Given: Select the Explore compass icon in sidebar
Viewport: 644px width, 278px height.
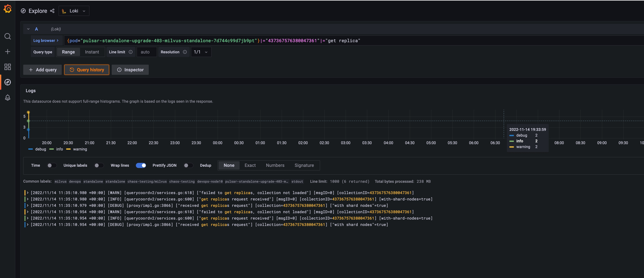Looking at the screenshot, I should coord(7,82).
